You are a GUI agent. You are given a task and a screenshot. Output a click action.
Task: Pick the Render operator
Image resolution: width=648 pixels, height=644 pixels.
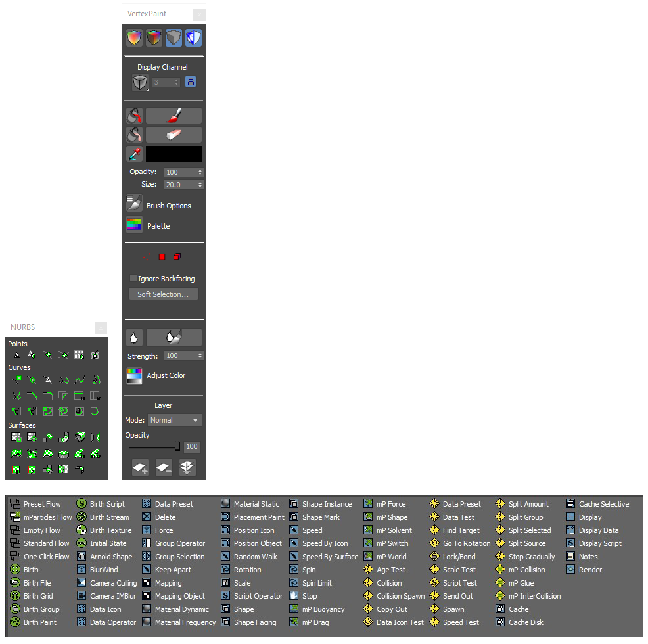[x=584, y=570]
